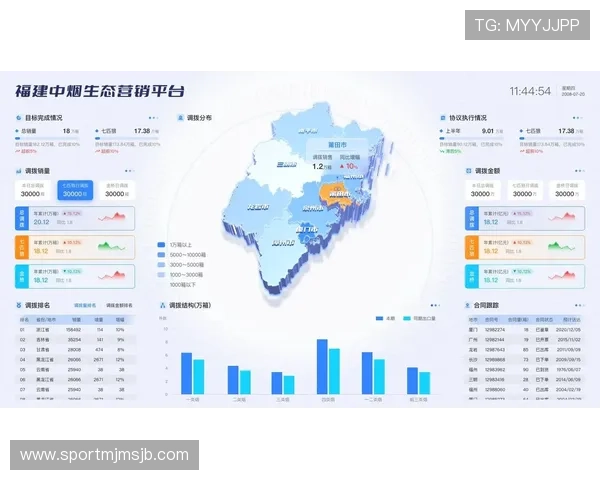
Task: Click the red sparkline in the 调拨销量 blue-tab card
Action: point(112,217)
